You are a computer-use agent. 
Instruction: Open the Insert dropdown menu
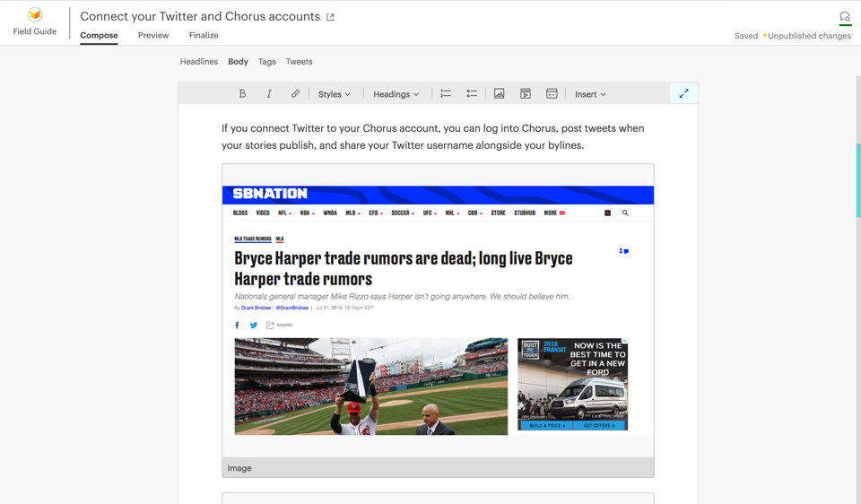(x=590, y=94)
